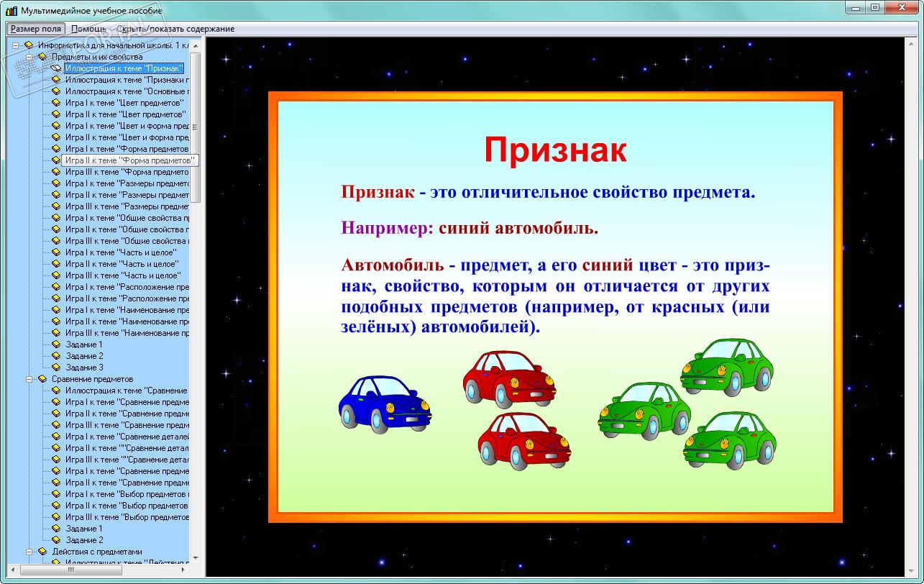
Task: Click Скрыть/показать содержание
Action: [176, 29]
